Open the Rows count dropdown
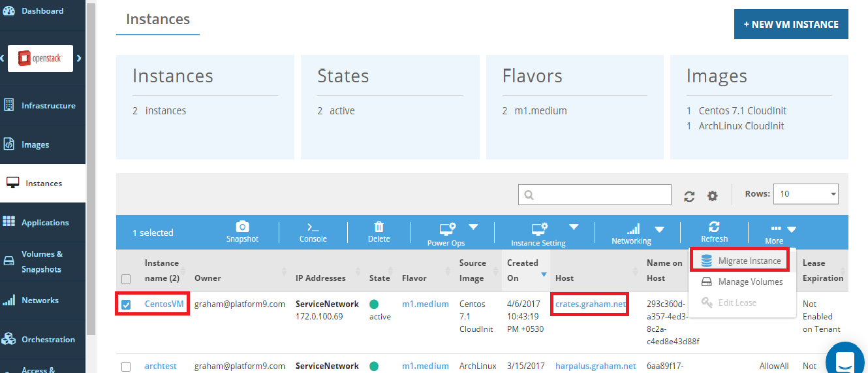This screenshot has height=373, width=868. pos(805,194)
